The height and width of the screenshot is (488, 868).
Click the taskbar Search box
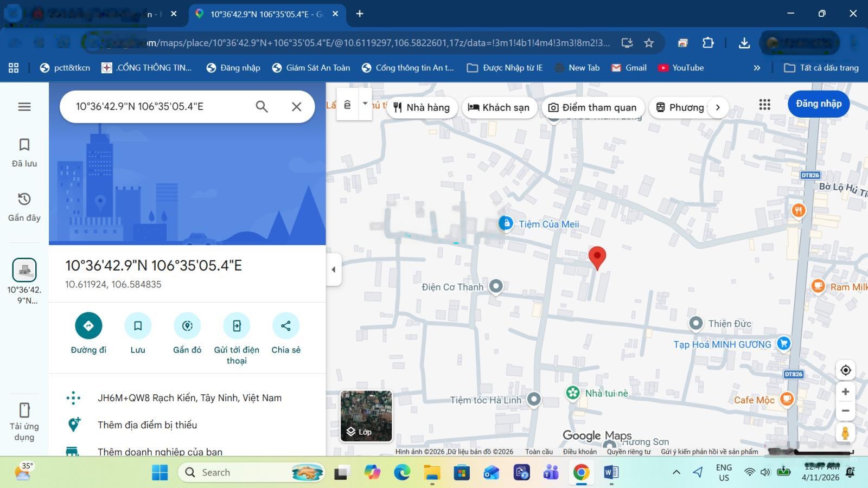251,472
